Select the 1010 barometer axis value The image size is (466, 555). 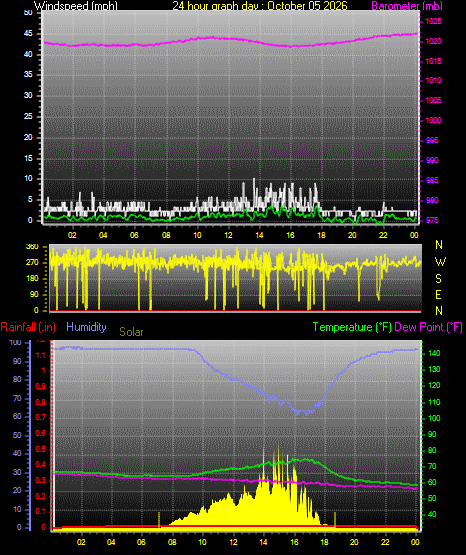[x=433, y=80]
